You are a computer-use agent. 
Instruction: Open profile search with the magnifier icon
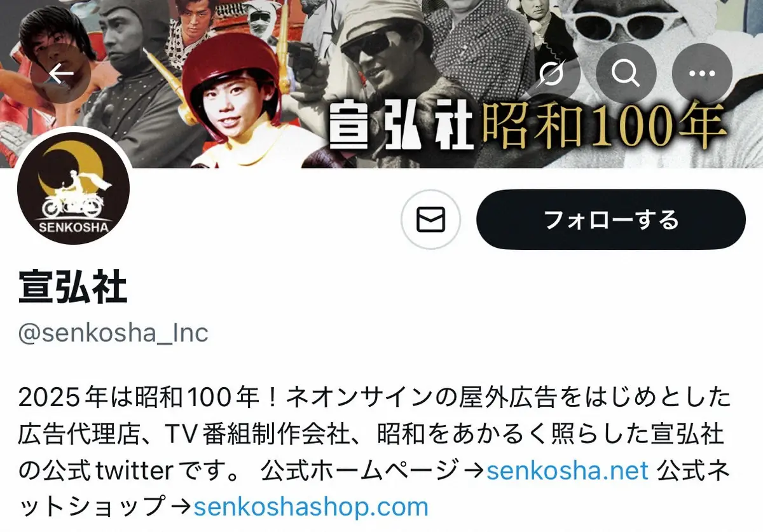(625, 75)
